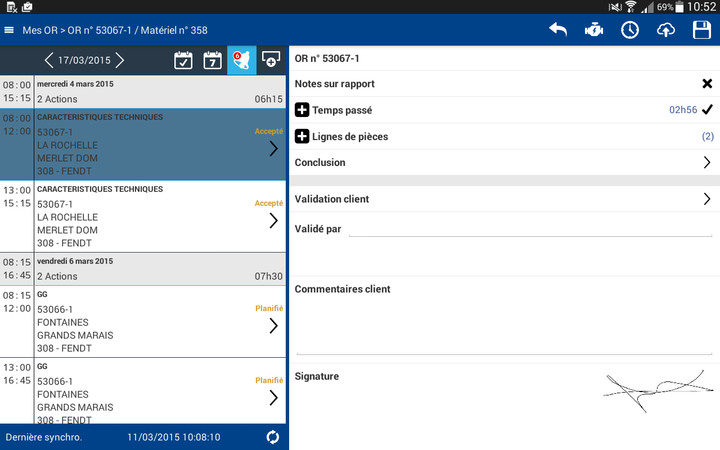Open the hamburger menu icon

pyautogui.click(x=10, y=30)
